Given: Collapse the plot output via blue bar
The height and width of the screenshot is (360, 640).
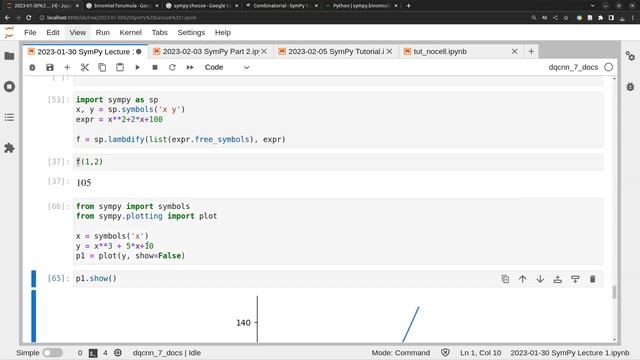Looking at the screenshot, I should (x=33, y=316).
